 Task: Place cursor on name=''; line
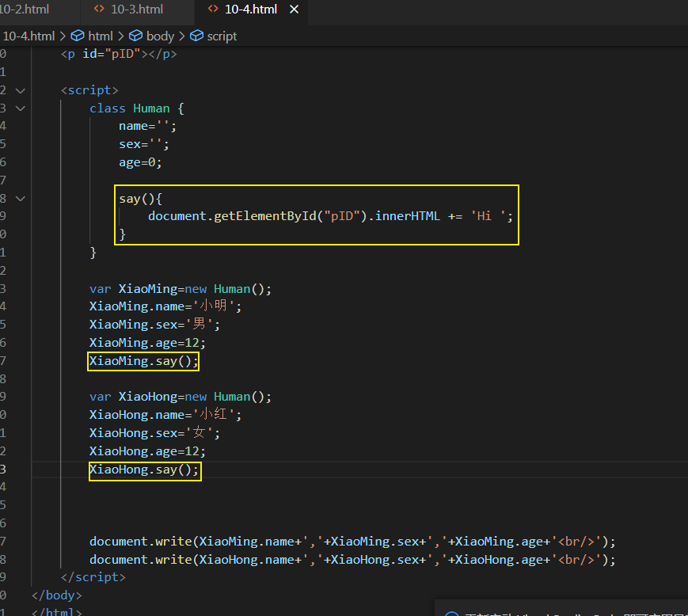[147, 127]
